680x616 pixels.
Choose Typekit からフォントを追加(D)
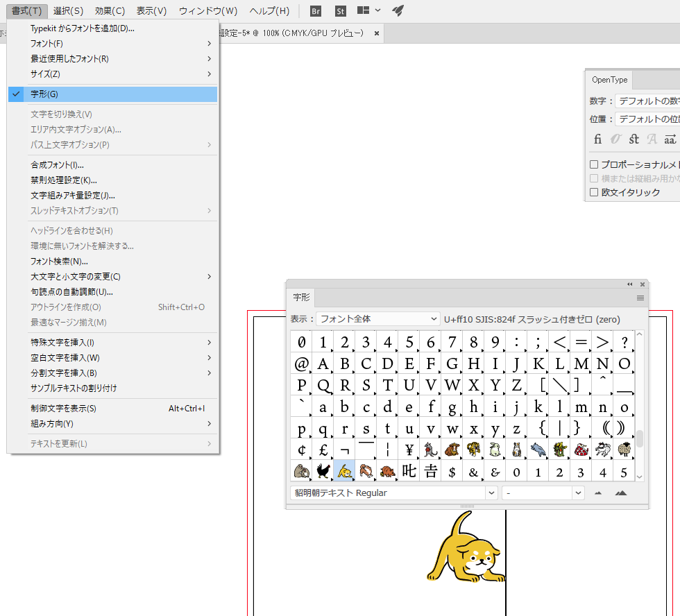tap(112, 28)
